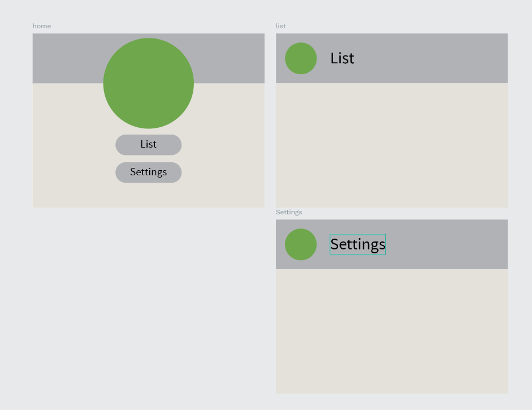Select the highlighted 'Settings' header text
Image resolution: width=532 pixels, height=410 pixels.
pyautogui.click(x=358, y=244)
